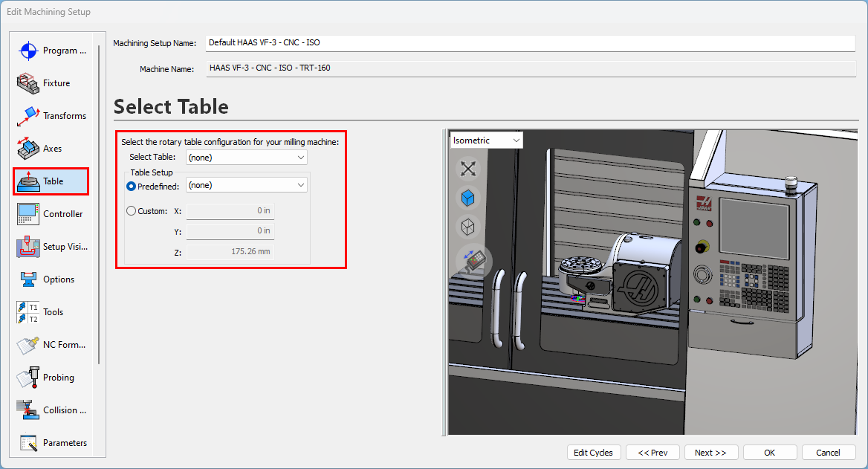
Task: Open the Isometric view dropdown
Action: click(486, 140)
